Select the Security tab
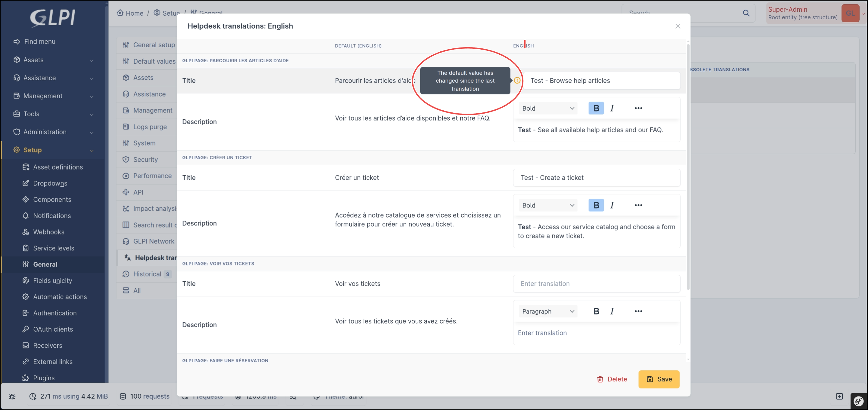868x410 pixels. point(145,160)
